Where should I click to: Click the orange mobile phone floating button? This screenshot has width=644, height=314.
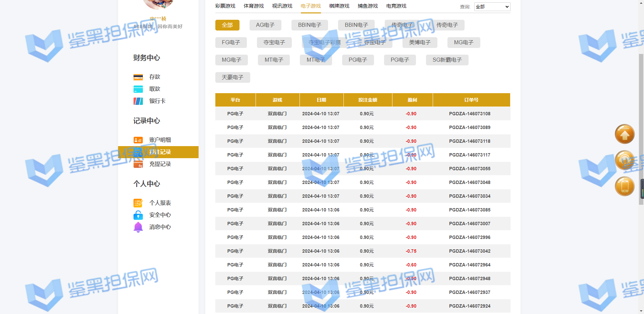pyautogui.click(x=624, y=186)
